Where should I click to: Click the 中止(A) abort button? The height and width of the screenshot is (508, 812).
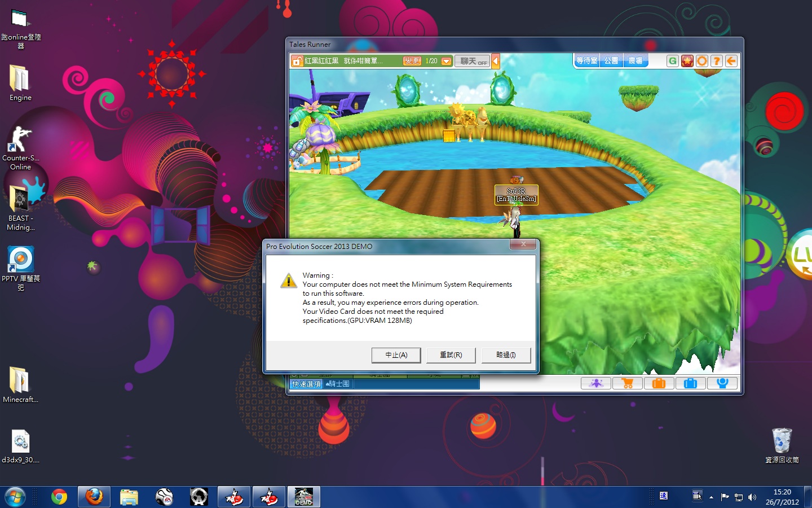click(396, 355)
